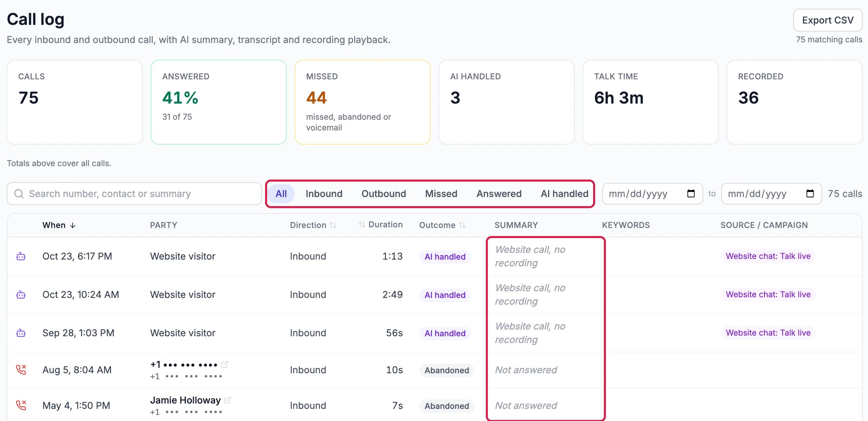Viewport: 868px width, 421px height.
Task: Open the start date calendar picker icon
Action: tap(691, 193)
